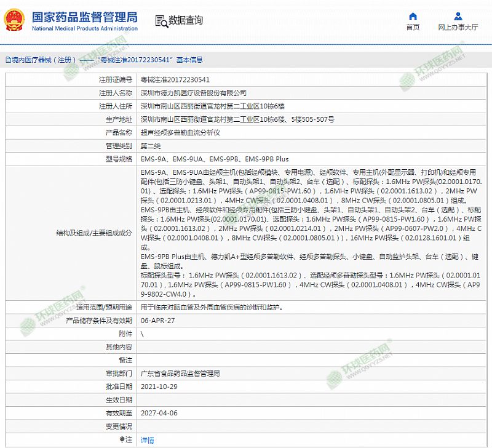Screen dimensions: 492x448
Task: Click the breadcrumb document icon
Action: [7, 60]
